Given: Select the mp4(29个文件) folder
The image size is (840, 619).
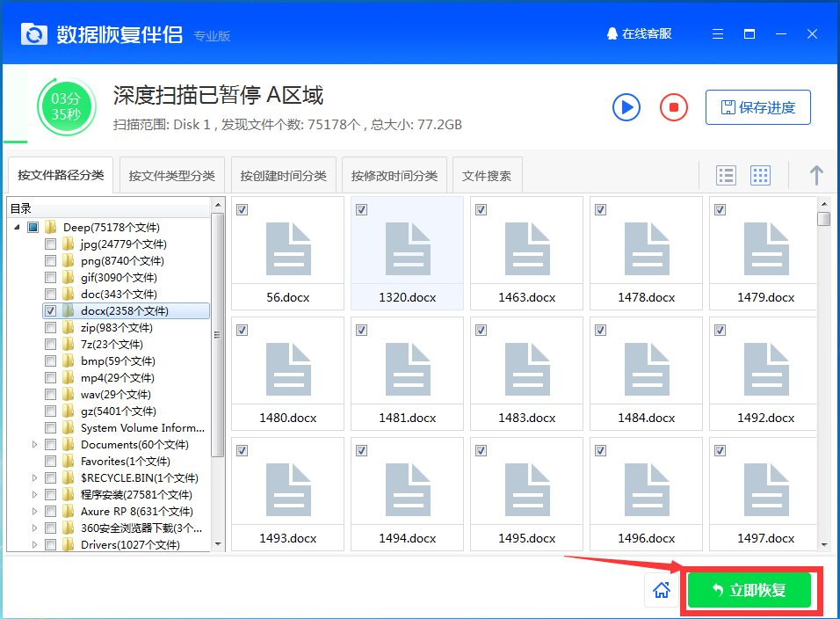Looking at the screenshot, I should 118,378.
